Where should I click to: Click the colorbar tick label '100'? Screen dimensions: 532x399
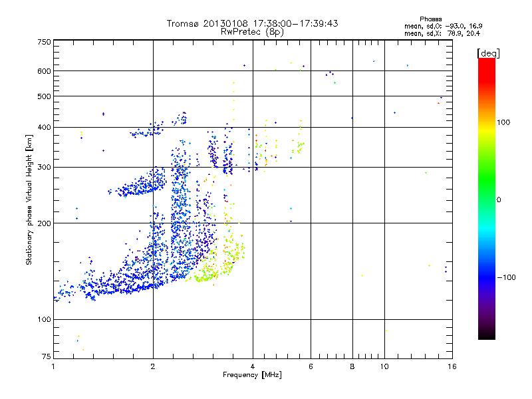pyautogui.click(x=503, y=122)
